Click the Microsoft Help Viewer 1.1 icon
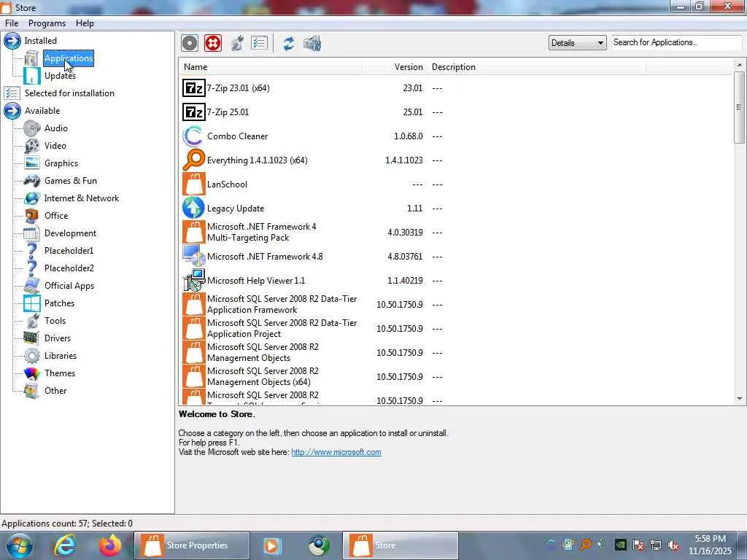Viewport: 747px width, 560px height. pos(194,281)
